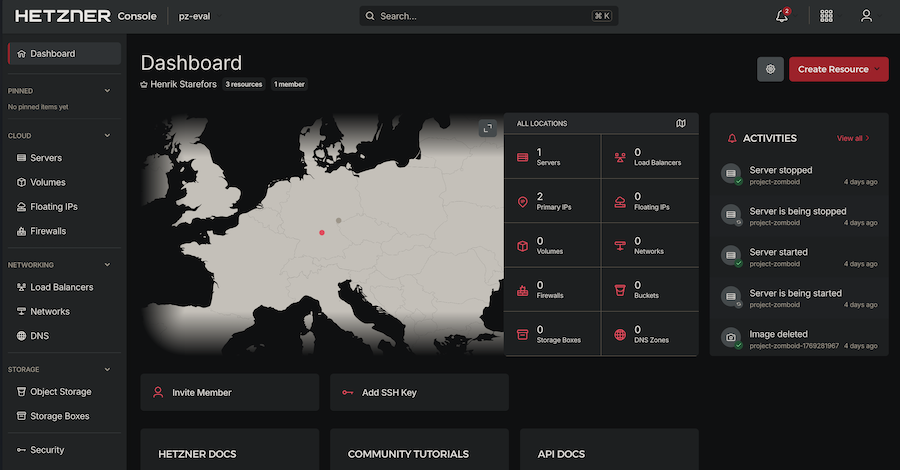Open the Firewalls count tile

[x=552, y=289]
